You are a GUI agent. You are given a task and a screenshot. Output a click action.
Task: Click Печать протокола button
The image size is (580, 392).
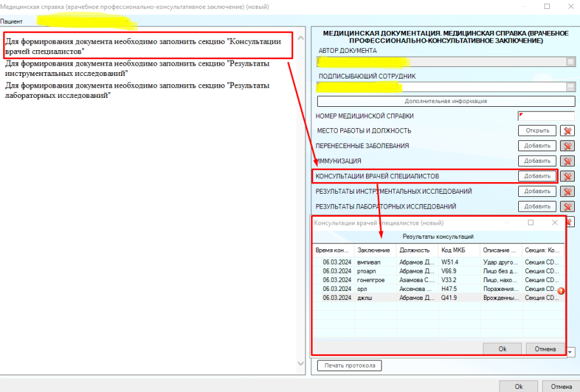click(349, 366)
